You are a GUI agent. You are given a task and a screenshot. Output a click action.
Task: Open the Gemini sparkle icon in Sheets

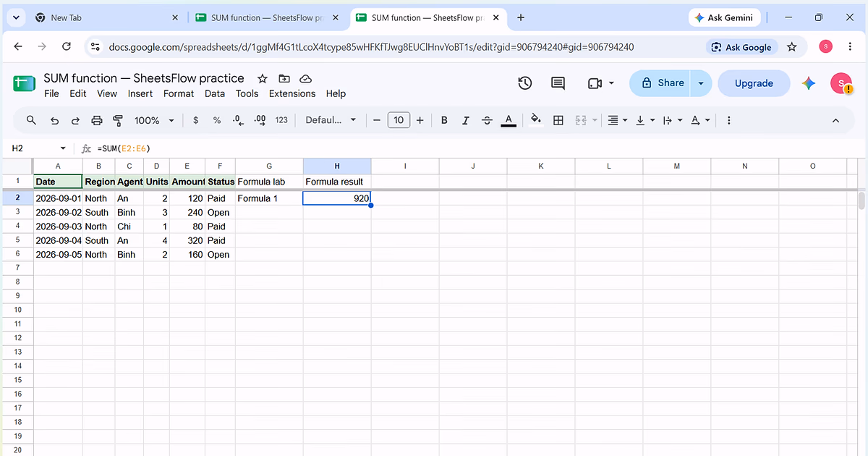809,83
